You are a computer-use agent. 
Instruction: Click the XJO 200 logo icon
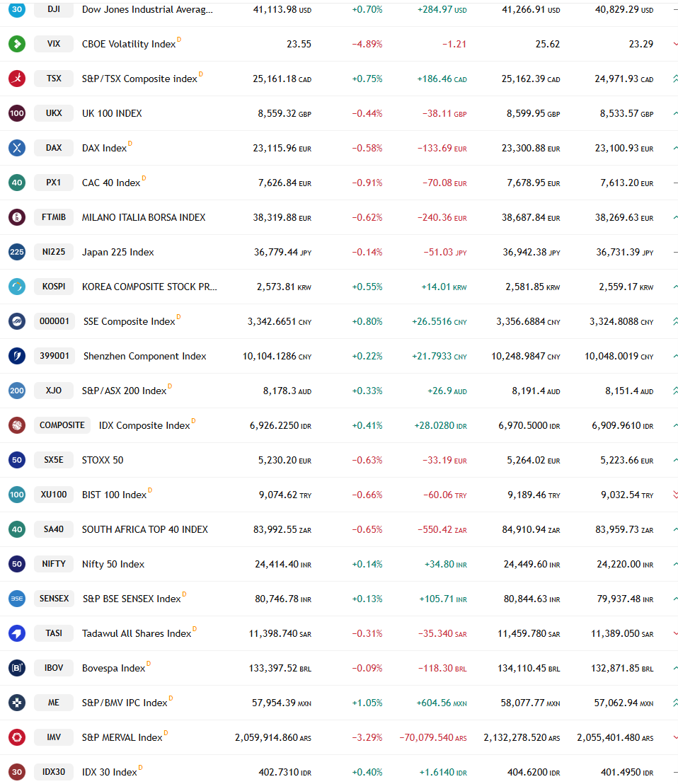17,391
